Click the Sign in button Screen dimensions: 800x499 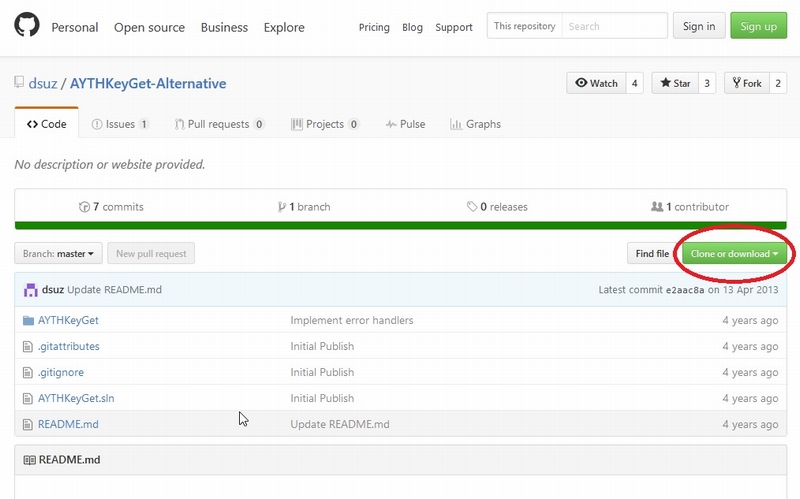(x=699, y=26)
